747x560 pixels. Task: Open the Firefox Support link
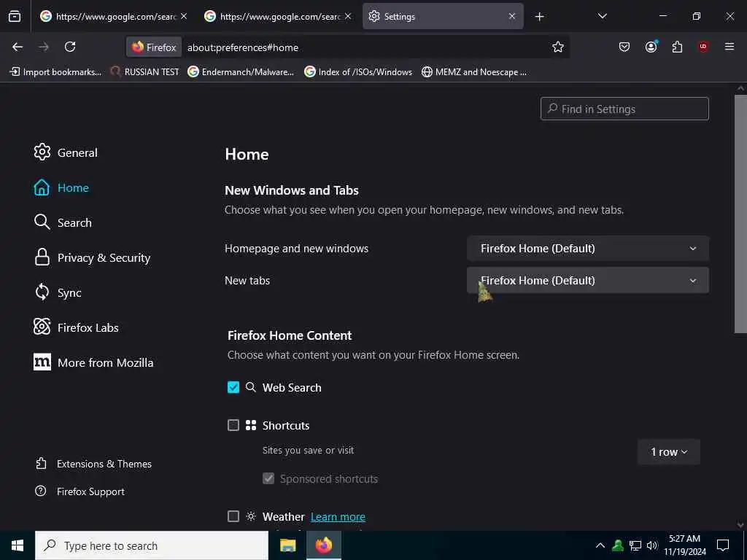pyautogui.click(x=80, y=491)
